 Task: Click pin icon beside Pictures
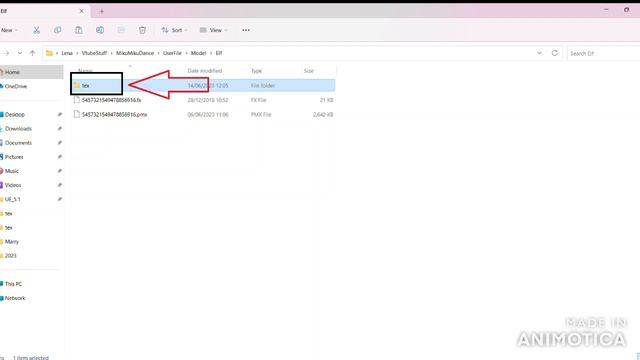point(60,157)
